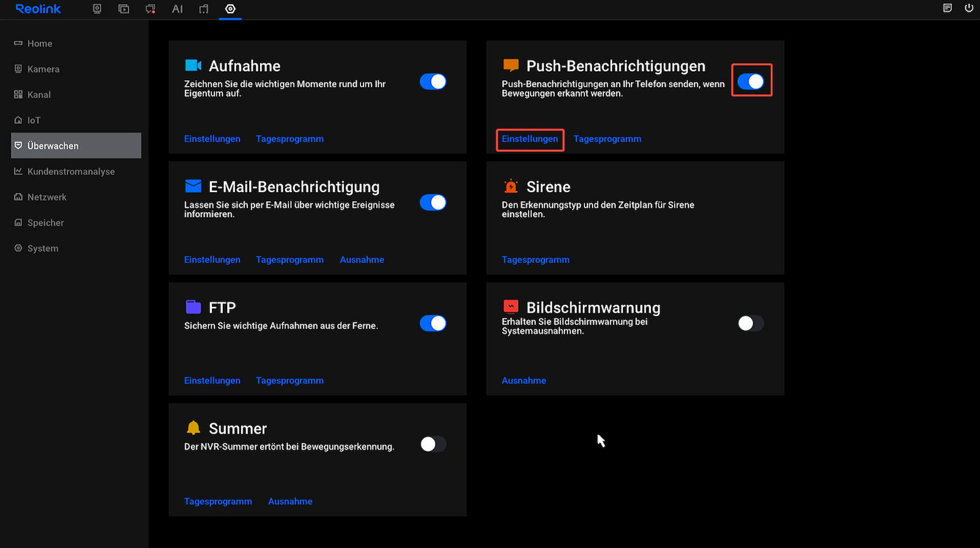980x548 pixels.
Task: Click the power icon at top right
Action: pos(969,8)
